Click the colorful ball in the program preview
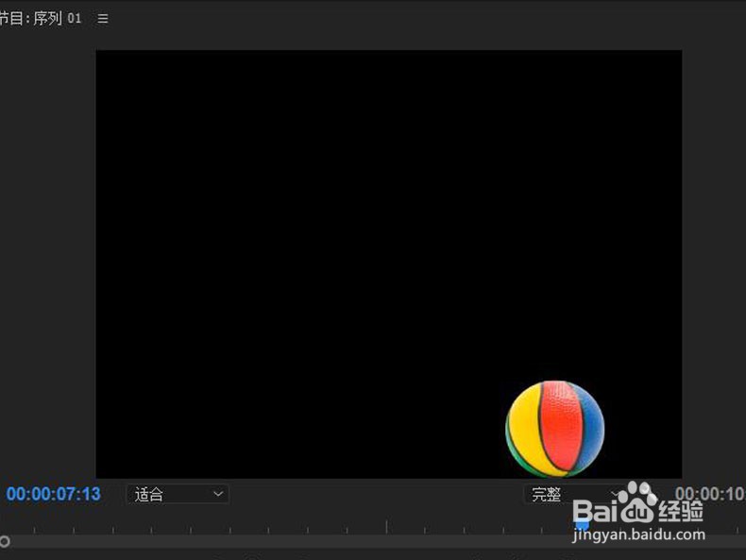 coord(554,429)
